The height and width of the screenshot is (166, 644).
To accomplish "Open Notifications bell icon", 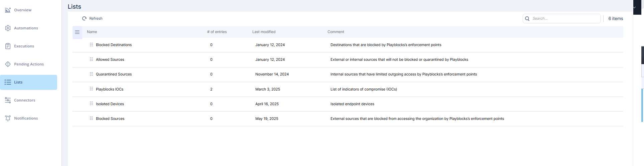I will click(8, 118).
